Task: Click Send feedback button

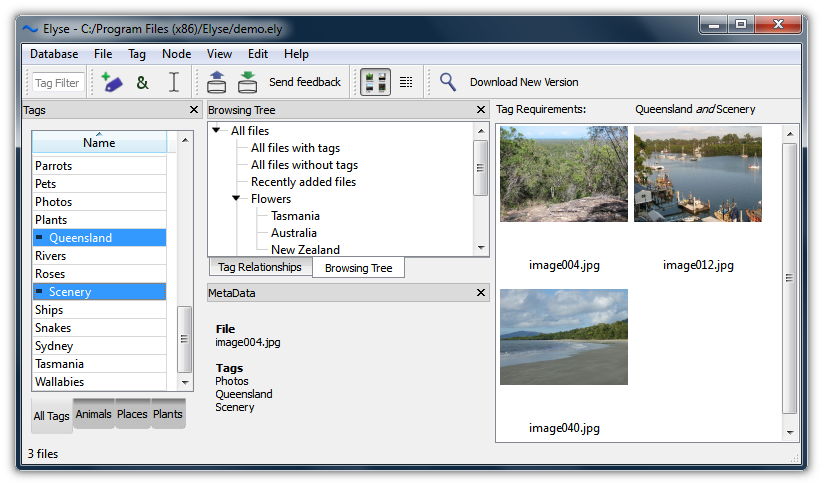Action: click(x=305, y=82)
